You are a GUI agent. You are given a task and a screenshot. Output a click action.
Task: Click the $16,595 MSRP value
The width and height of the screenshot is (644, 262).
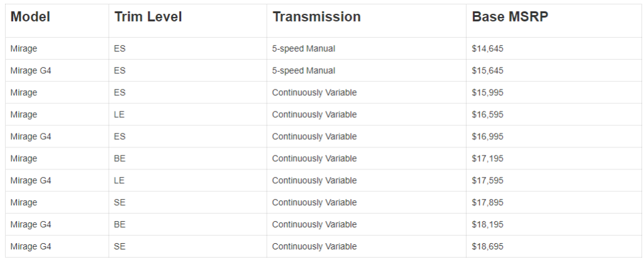(487, 115)
